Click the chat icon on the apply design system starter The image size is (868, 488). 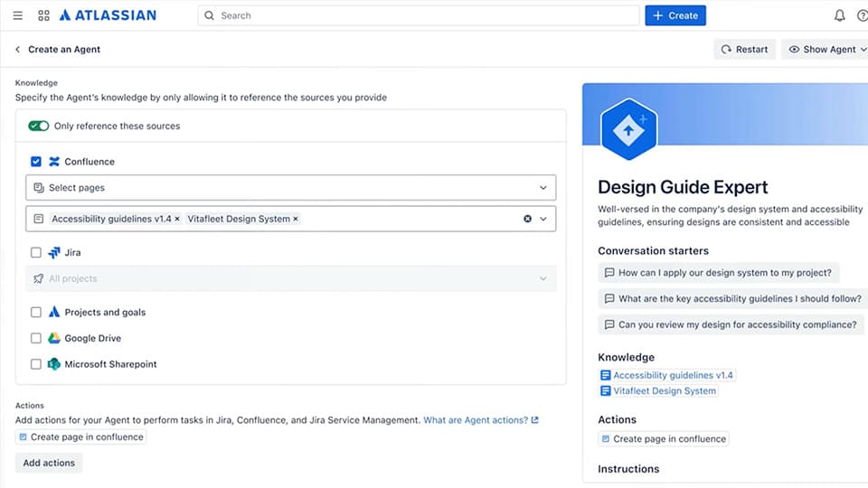click(x=609, y=273)
